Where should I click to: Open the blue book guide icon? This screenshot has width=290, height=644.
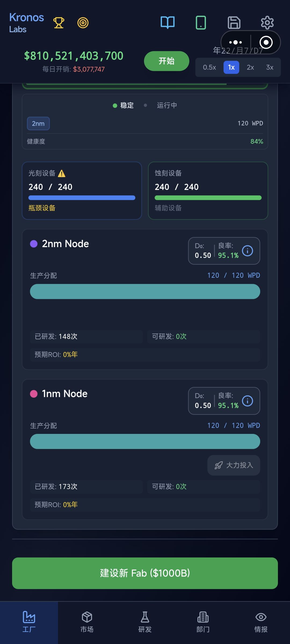pyautogui.click(x=168, y=23)
